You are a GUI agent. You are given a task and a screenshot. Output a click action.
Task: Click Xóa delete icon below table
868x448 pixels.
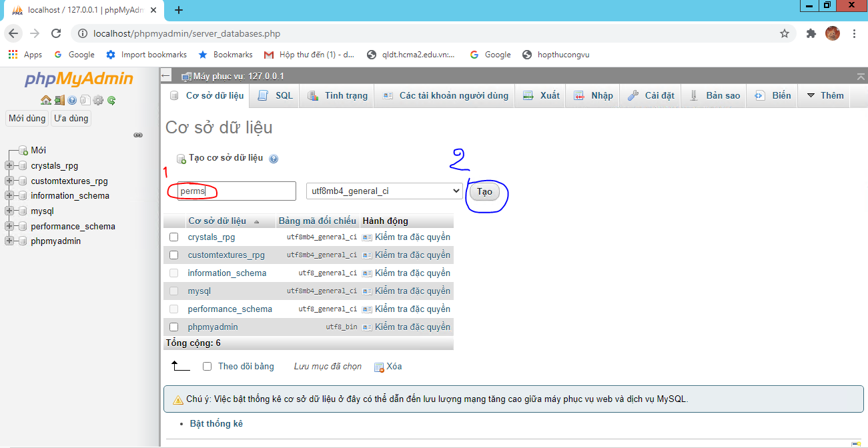click(x=388, y=367)
